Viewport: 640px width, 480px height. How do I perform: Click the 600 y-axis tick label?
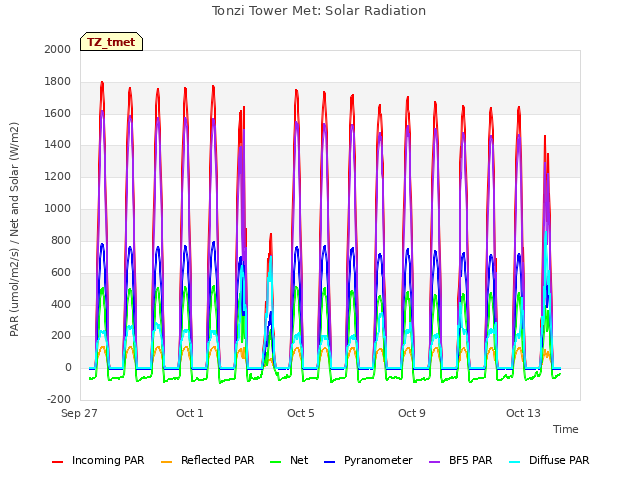point(61,273)
